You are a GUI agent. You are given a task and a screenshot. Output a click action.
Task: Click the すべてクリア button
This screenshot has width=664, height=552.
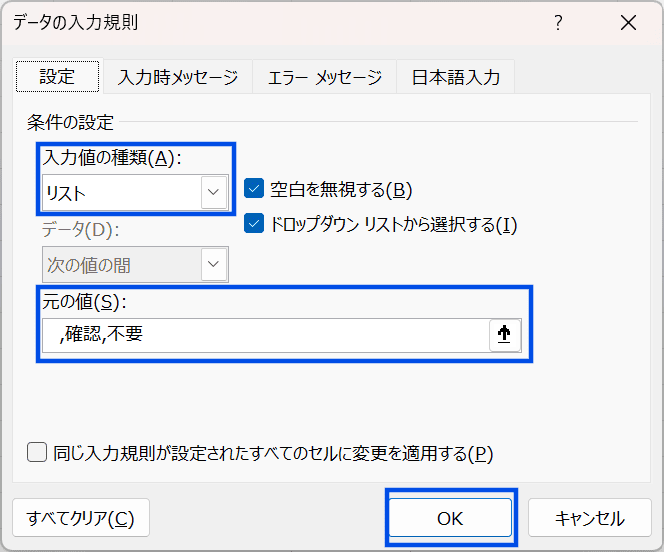pyautogui.click(x=81, y=518)
